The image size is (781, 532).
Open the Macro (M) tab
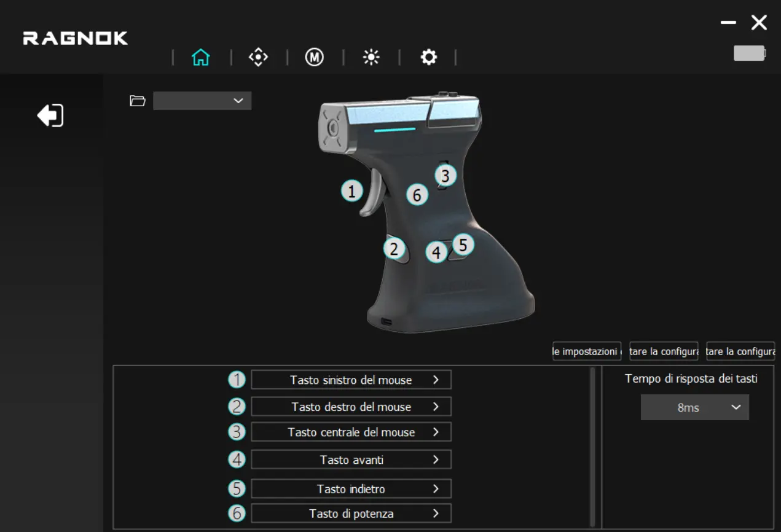coord(315,58)
